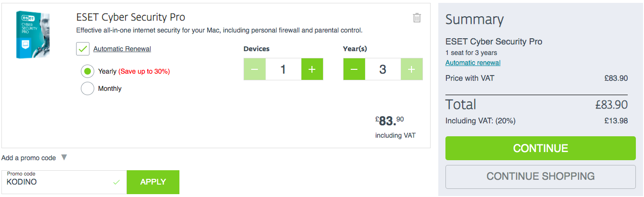Click the green CONTINUE button
This screenshot has height=197, width=644.
click(x=540, y=148)
